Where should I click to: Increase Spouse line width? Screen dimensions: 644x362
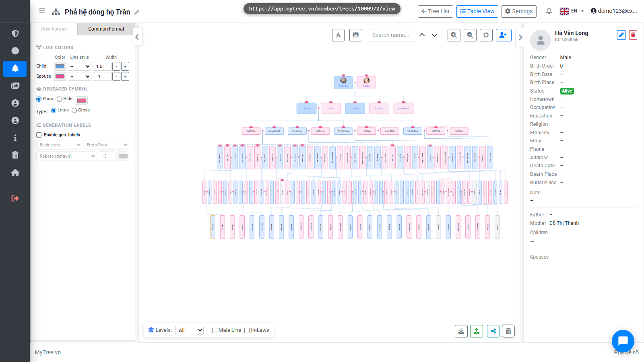point(125,76)
